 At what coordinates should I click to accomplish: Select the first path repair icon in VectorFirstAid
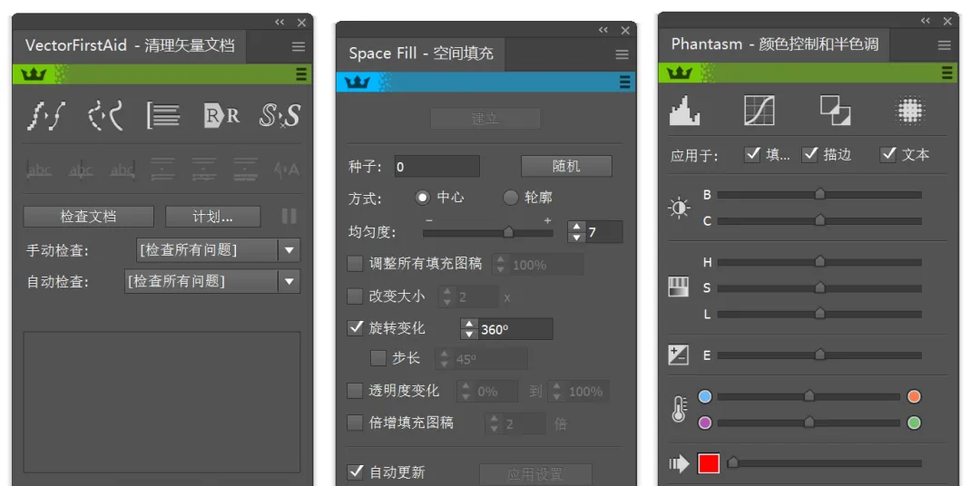point(45,115)
